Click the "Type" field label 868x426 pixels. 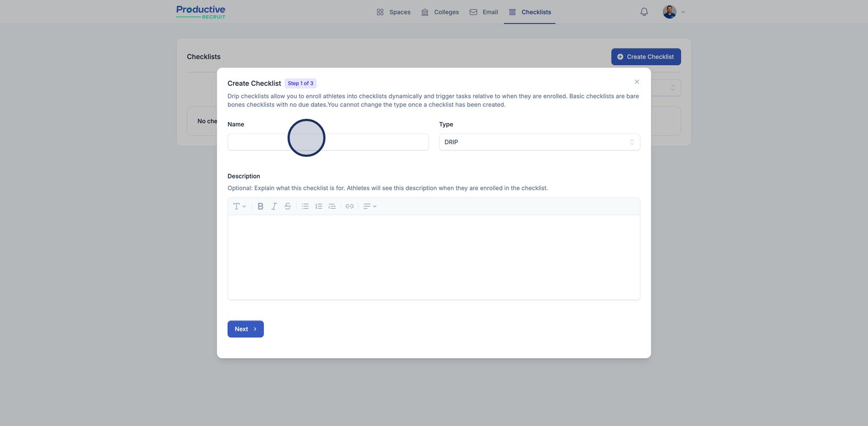click(446, 124)
